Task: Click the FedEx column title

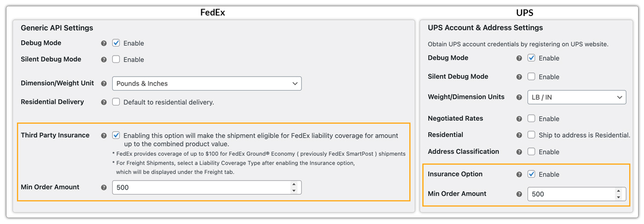Action: coord(213,12)
